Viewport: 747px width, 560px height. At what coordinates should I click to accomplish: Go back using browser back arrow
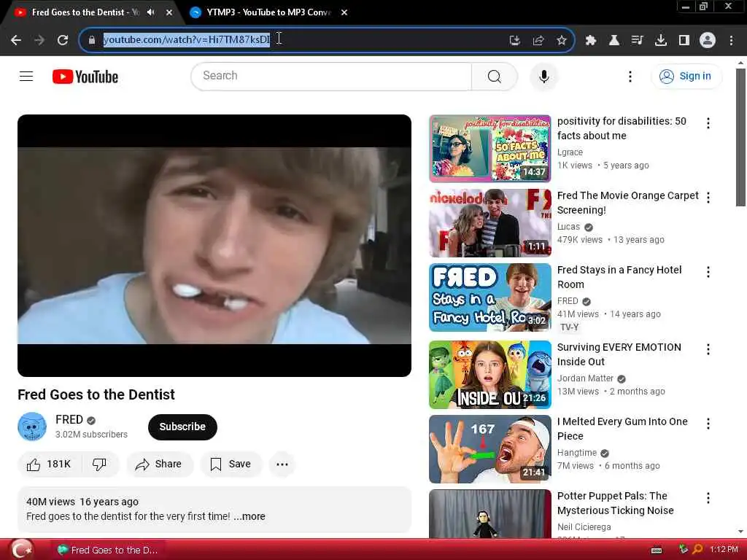click(16, 40)
